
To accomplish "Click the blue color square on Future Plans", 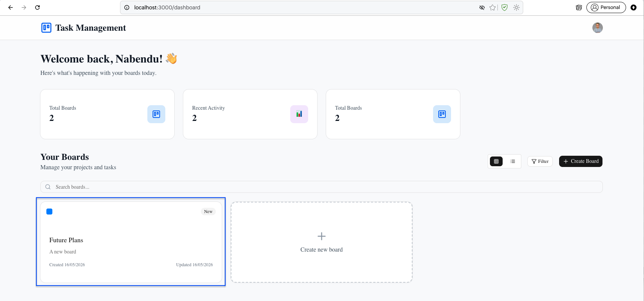I will tap(49, 212).
